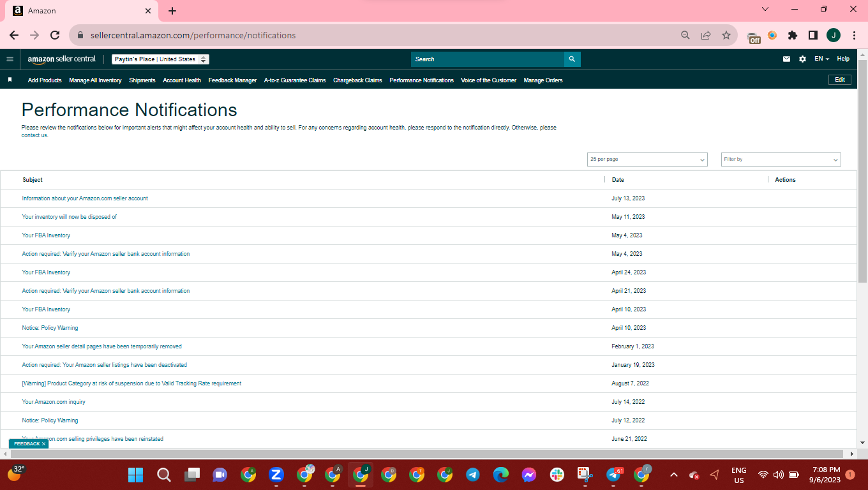Launch Zoom from the taskbar
The height and width of the screenshot is (490, 868).
coord(276,475)
